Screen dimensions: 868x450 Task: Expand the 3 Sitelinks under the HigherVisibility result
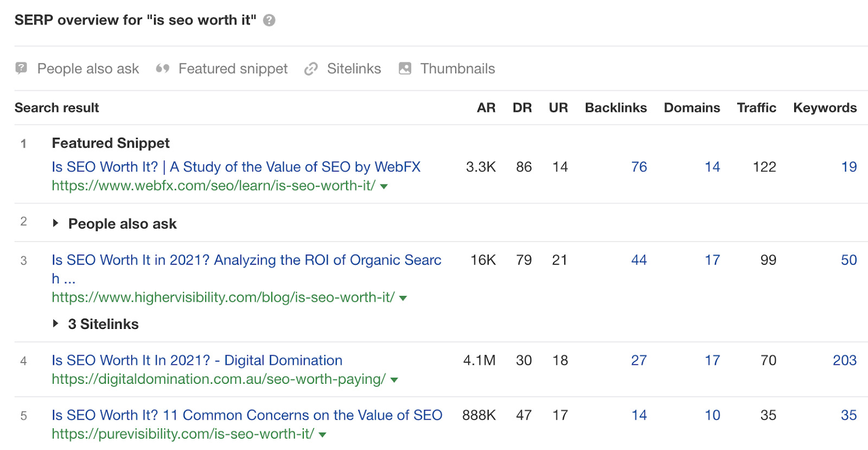tap(56, 324)
